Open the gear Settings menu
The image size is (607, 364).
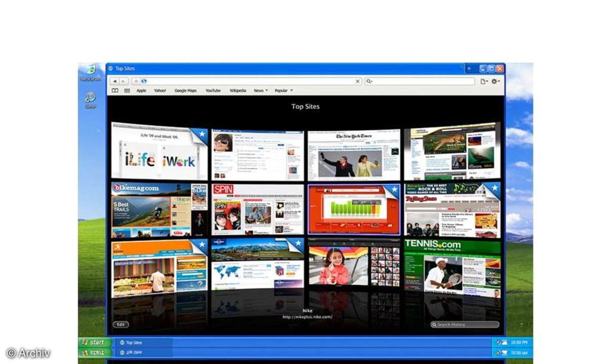[495, 81]
